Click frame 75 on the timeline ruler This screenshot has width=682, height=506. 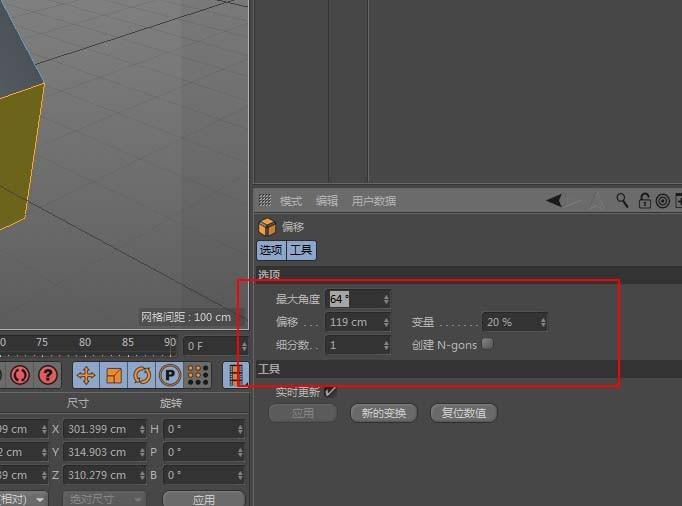(x=42, y=342)
